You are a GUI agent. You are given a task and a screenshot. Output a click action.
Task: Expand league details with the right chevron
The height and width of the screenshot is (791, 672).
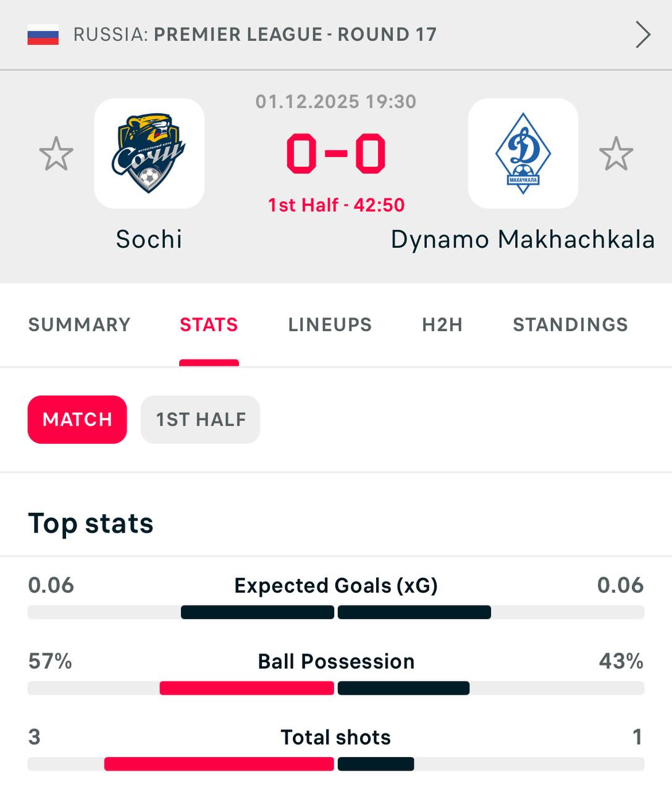643,35
